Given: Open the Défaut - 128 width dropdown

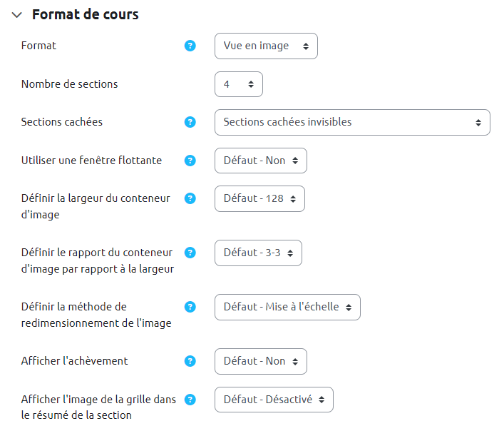Looking at the screenshot, I should (x=259, y=198).
